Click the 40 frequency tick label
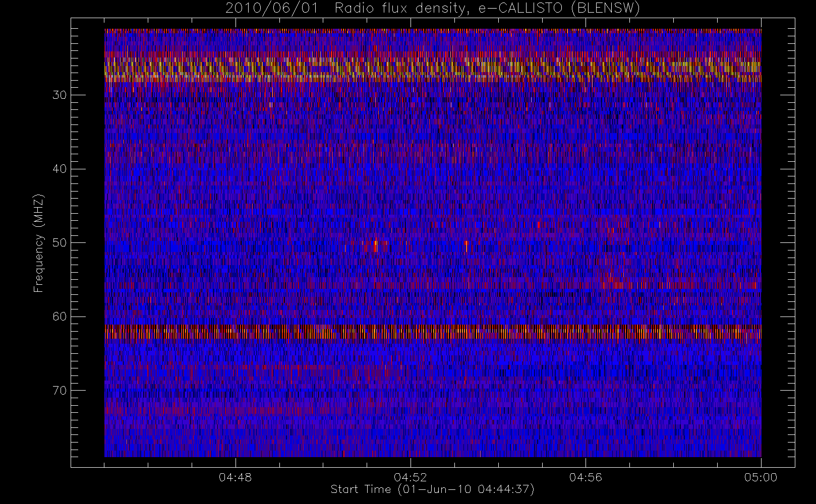Viewport: 816px width, 504px height. tap(60, 169)
